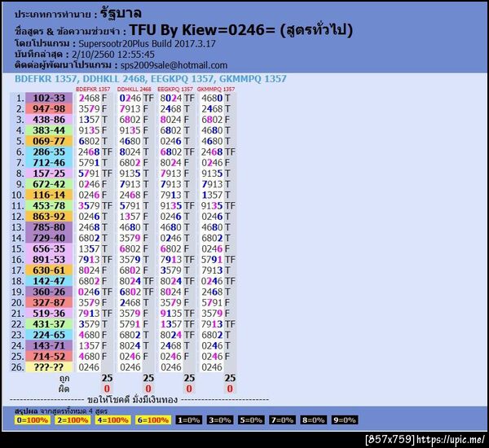This screenshot has width=489, height=448.
Task: Select result cell 383-44
Action: point(49,130)
